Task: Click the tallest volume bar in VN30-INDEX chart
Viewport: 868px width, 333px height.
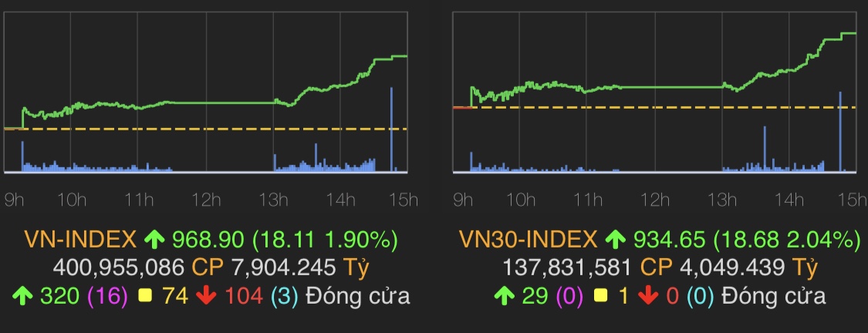Action: pos(839,131)
